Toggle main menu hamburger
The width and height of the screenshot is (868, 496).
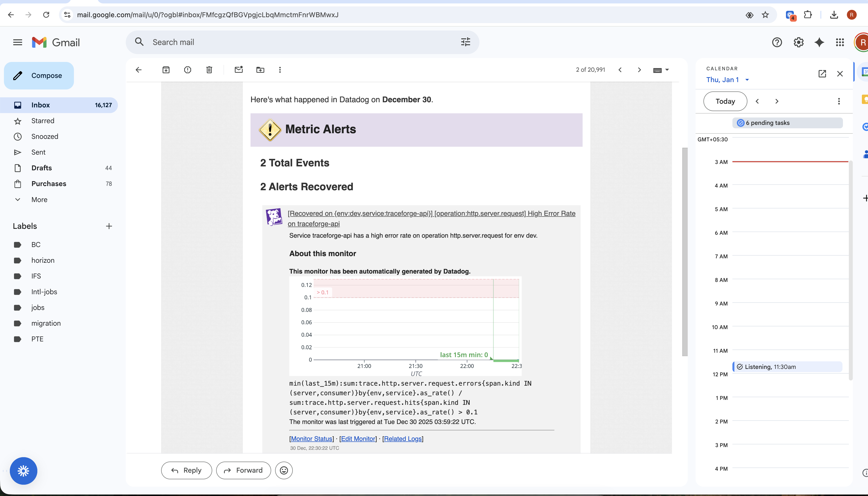18,42
